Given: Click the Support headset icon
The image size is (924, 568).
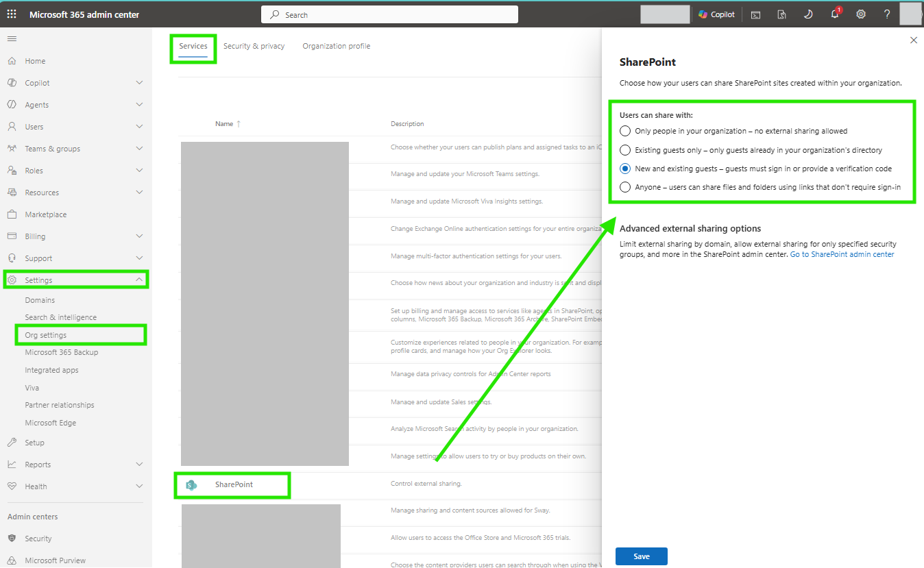Looking at the screenshot, I should [x=12, y=258].
